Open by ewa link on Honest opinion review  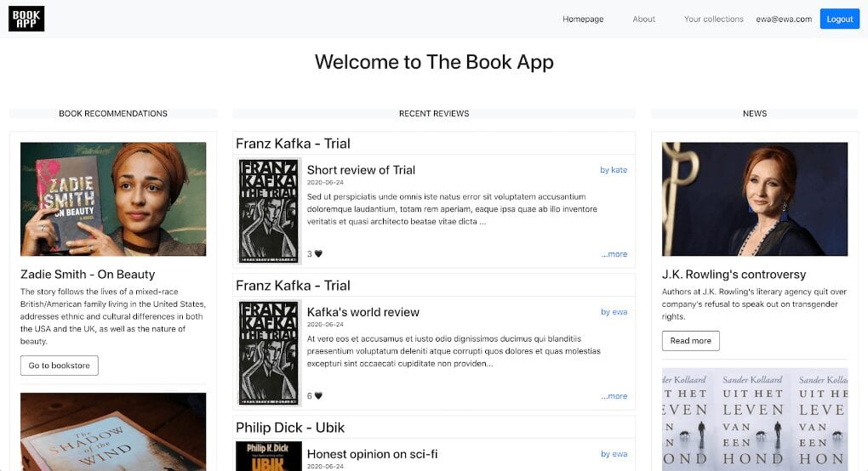[614, 454]
